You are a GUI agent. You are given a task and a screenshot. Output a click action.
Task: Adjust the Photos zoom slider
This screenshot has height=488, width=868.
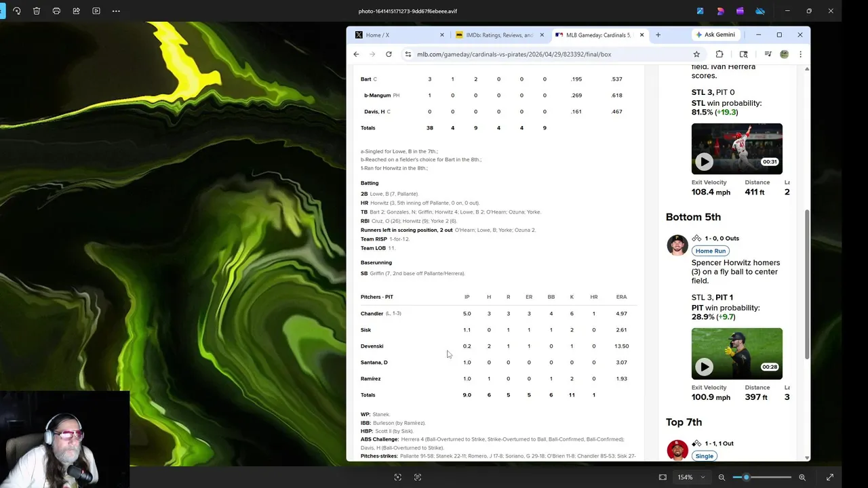pos(762,477)
